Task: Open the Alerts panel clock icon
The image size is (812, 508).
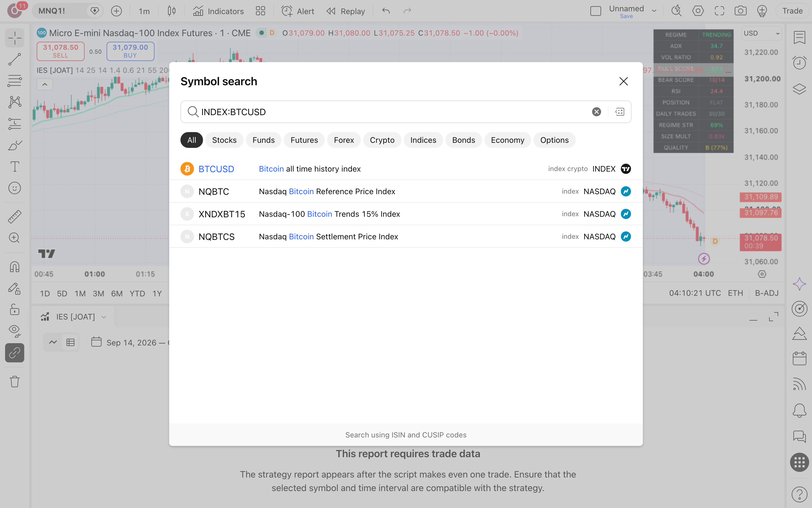Action: [799, 62]
